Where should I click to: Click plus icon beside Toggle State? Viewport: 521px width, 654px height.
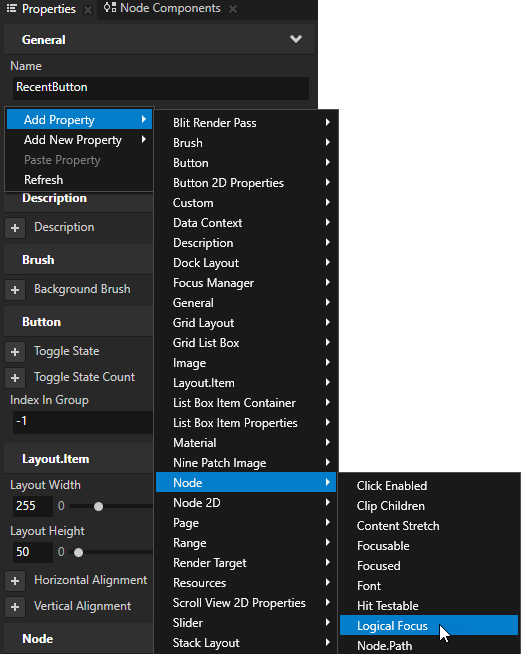pyautogui.click(x=15, y=352)
